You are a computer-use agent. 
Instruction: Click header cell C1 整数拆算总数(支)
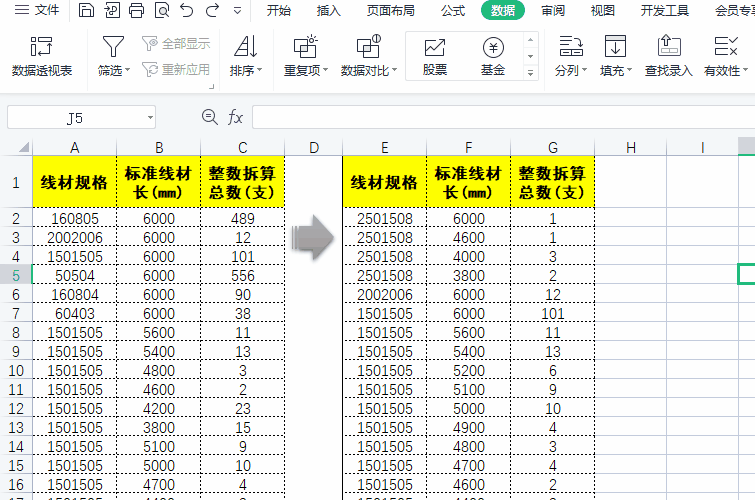pyautogui.click(x=243, y=182)
